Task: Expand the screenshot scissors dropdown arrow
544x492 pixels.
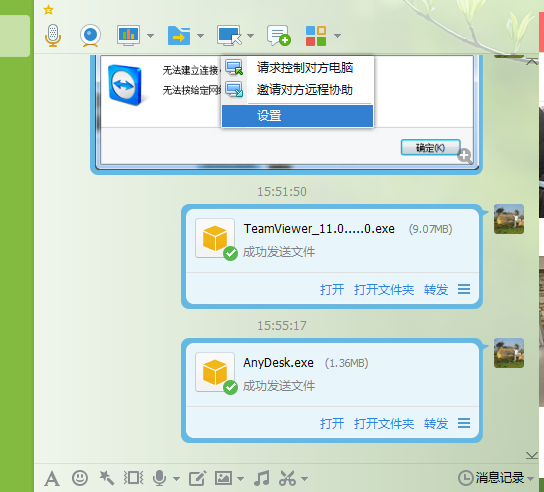Action: tap(304, 479)
